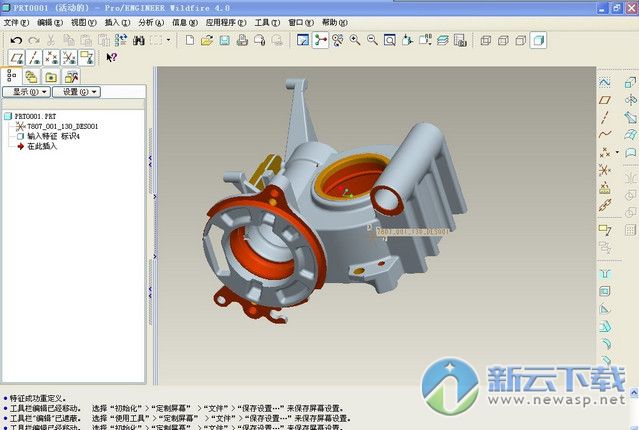Zoom in with magnifier plus
This screenshot has width=639, height=430.
point(355,40)
